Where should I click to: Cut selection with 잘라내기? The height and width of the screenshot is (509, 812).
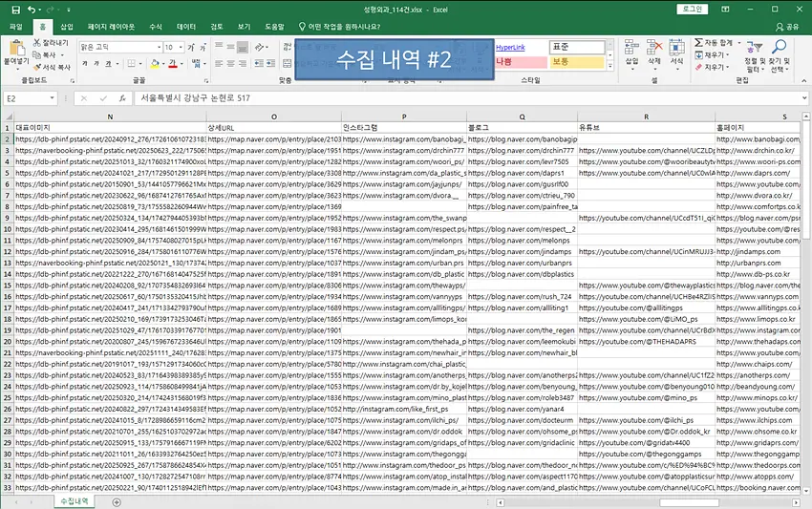coord(51,42)
